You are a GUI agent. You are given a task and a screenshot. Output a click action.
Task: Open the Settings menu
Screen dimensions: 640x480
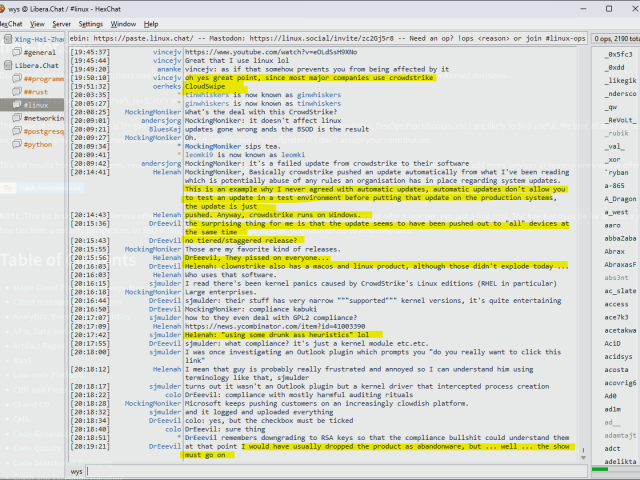(x=90, y=23)
